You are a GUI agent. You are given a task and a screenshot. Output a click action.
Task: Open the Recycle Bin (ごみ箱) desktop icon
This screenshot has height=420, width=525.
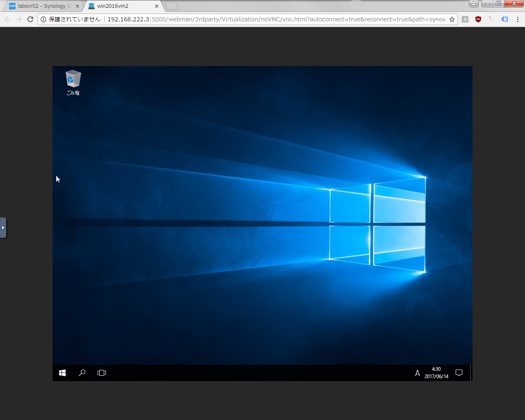click(73, 83)
